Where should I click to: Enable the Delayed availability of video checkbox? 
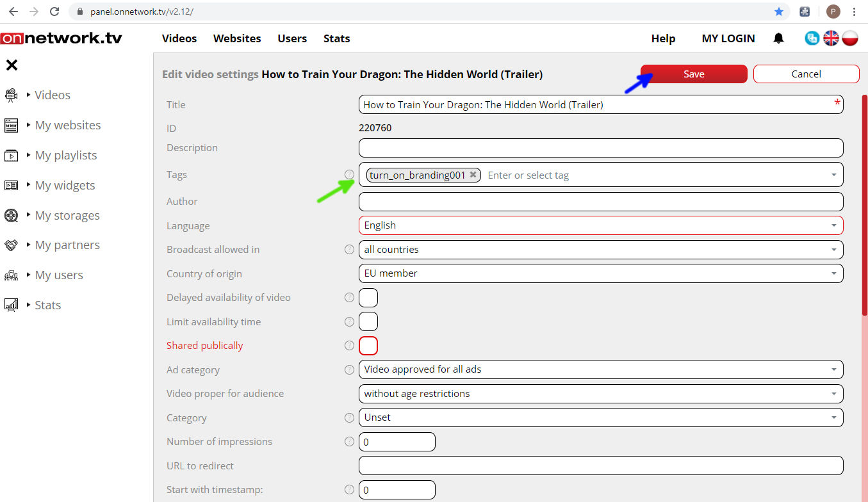(368, 298)
